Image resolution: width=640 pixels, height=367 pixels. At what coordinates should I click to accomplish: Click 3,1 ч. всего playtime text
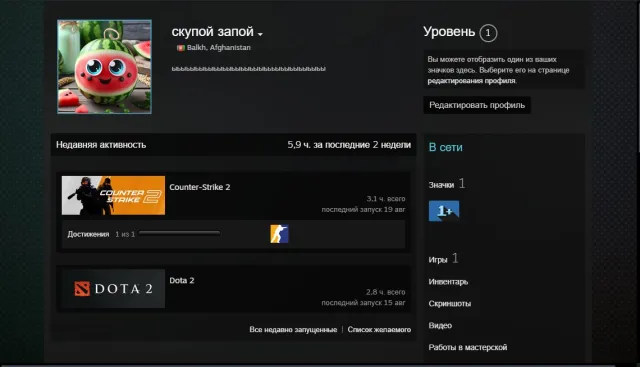pyautogui.click(x=386, y=199)
